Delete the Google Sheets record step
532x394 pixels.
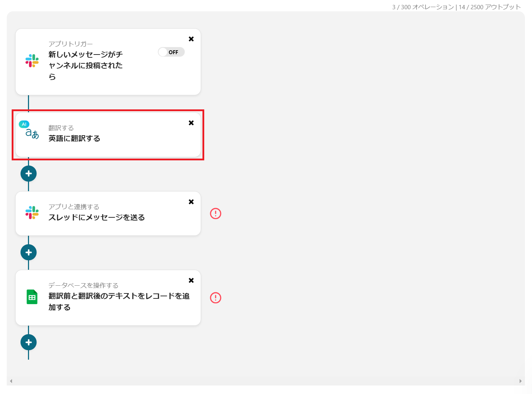point(191,280)
